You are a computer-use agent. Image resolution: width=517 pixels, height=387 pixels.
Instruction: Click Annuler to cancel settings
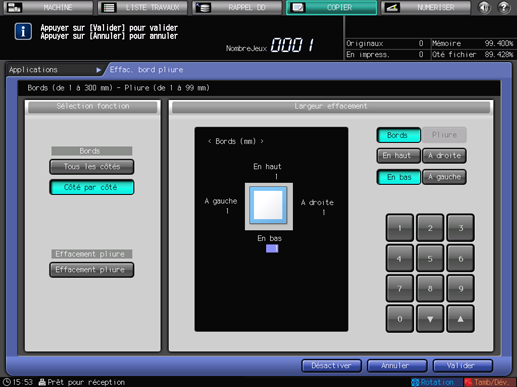click(397, 366)
